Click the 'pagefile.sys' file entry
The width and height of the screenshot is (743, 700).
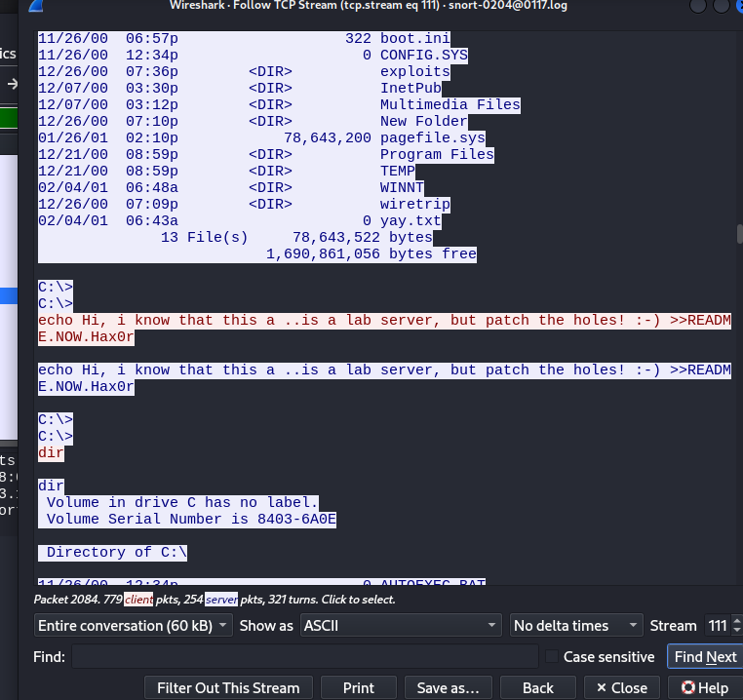click(433, 137)
